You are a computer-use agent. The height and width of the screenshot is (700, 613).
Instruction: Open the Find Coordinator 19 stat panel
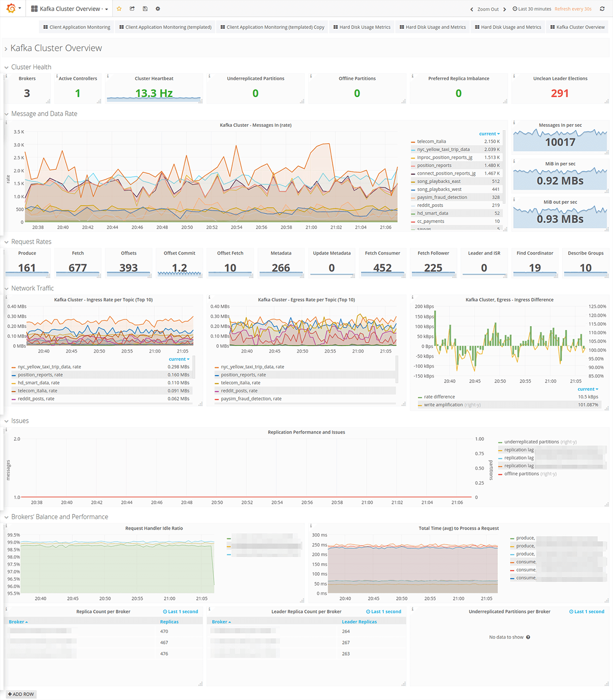click(535, 263)
